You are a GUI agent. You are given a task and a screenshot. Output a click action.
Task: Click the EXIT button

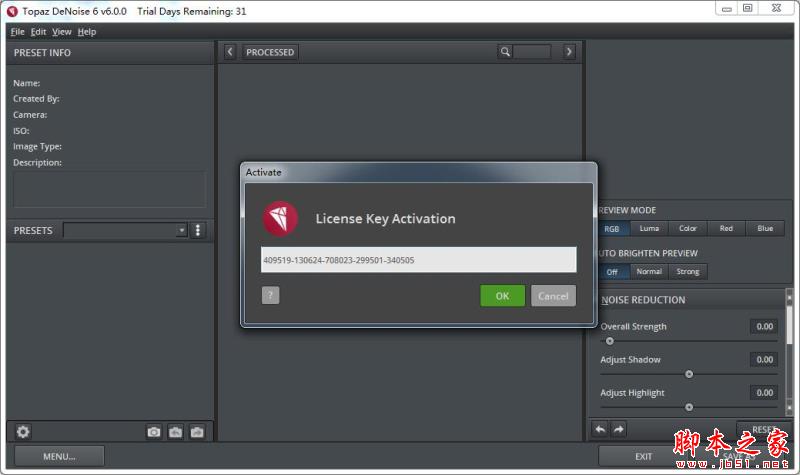[x=643, y=456]
